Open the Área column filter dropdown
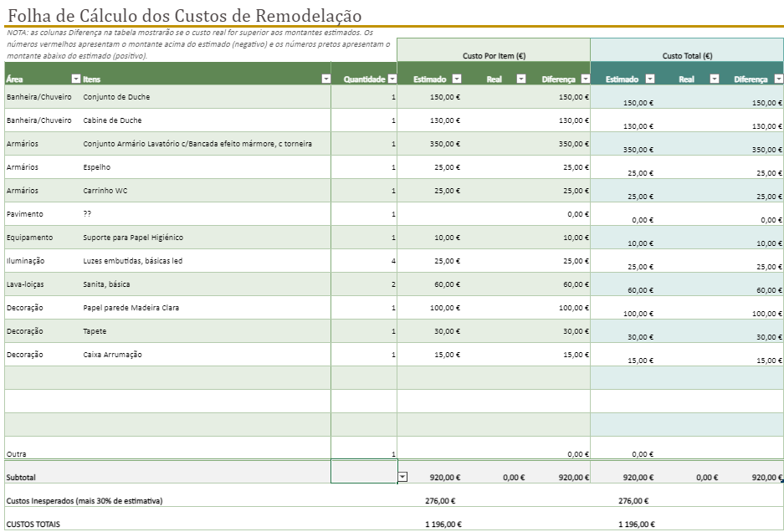Viewport: 784px width, 532px height. (x=76, y=79)
